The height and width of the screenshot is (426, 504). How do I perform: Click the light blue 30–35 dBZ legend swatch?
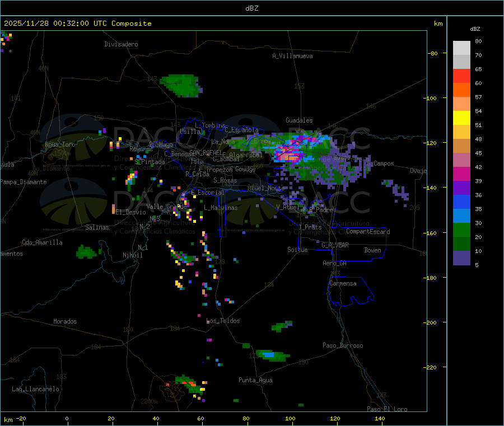point(461,216)
